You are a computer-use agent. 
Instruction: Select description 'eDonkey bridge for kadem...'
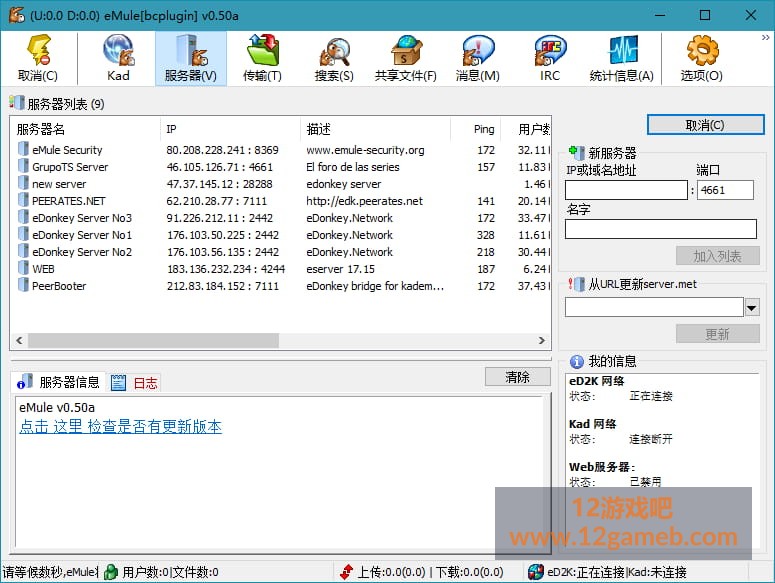pos(375,286)
